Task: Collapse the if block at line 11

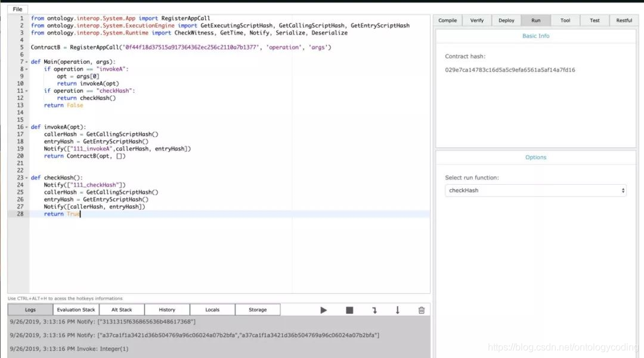Action: click(x=27, y=91)
